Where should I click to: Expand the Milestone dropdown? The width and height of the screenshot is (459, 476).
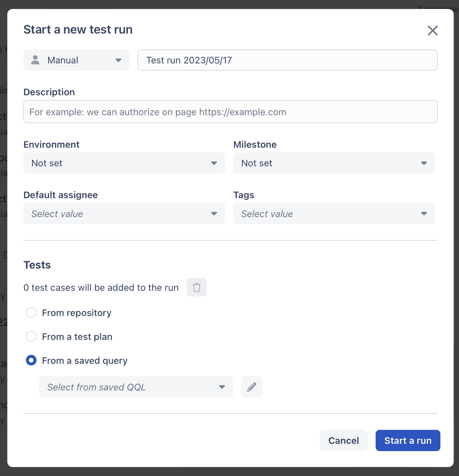[x=334, y=163]
